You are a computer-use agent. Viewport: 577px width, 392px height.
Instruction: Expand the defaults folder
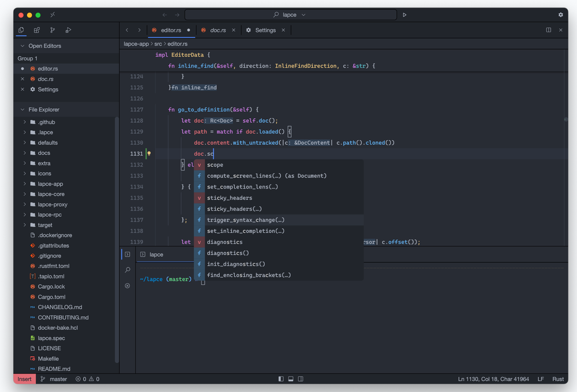[x=25, y=143]
